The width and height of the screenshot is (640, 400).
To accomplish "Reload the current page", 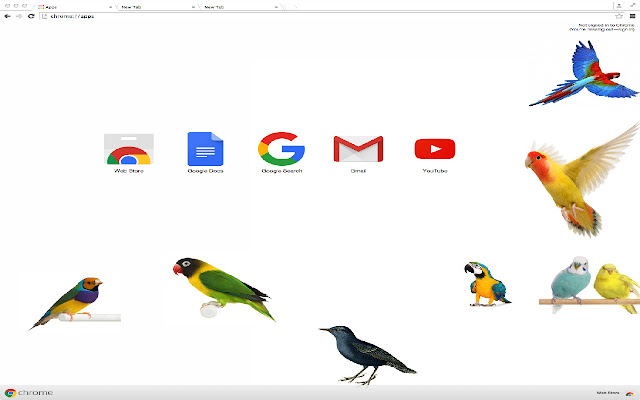I will click(x=31, y=16).
